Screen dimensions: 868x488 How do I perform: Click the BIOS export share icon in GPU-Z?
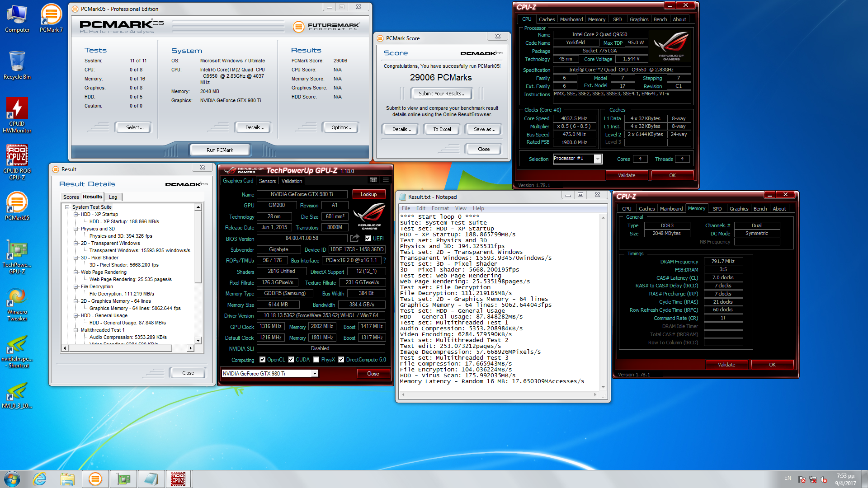click(355, 238)
